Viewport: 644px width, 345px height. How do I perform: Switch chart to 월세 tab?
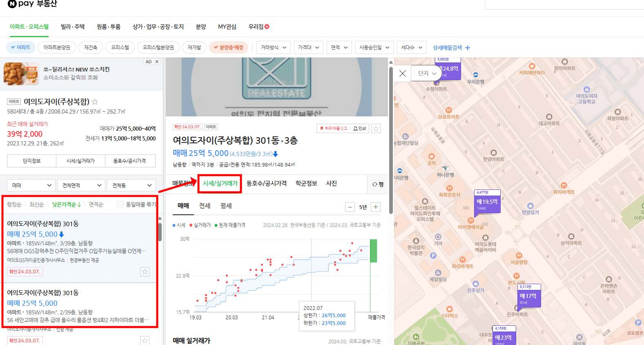point(226,206)
